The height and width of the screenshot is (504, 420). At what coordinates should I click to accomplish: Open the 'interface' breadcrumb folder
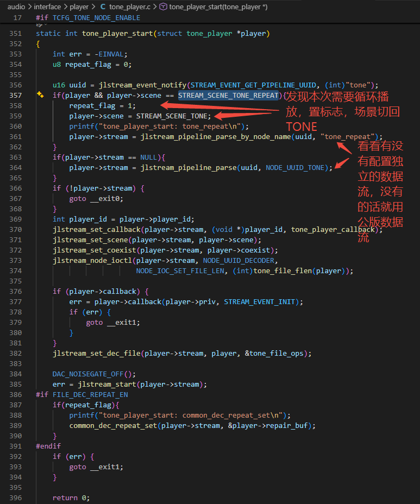tap(47, 7)
